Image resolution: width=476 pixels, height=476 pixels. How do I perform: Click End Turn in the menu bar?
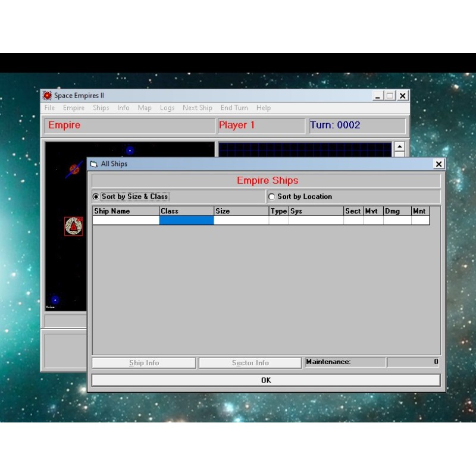tap(234, 108)
